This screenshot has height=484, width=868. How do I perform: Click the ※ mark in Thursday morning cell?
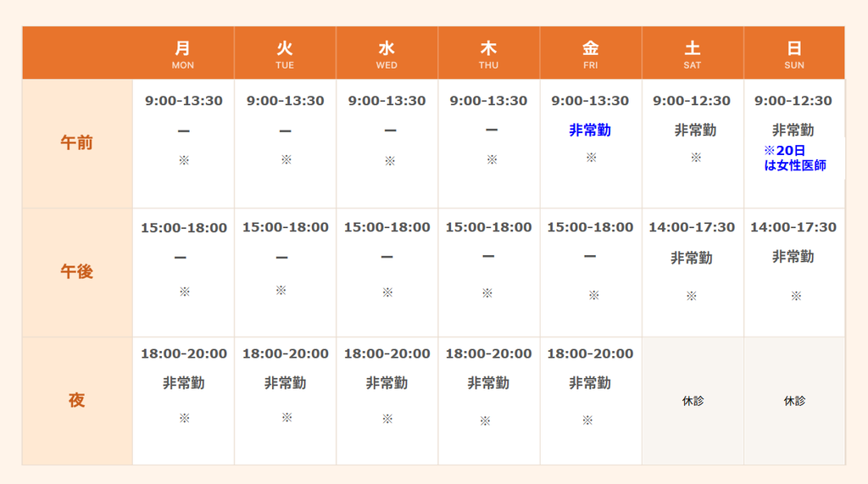pos(492,159)
